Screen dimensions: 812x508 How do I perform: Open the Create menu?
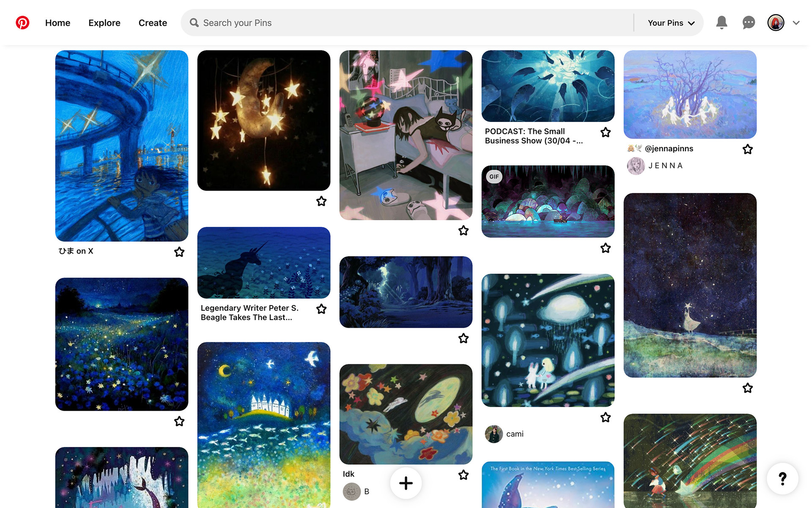[x=153, y=23]
